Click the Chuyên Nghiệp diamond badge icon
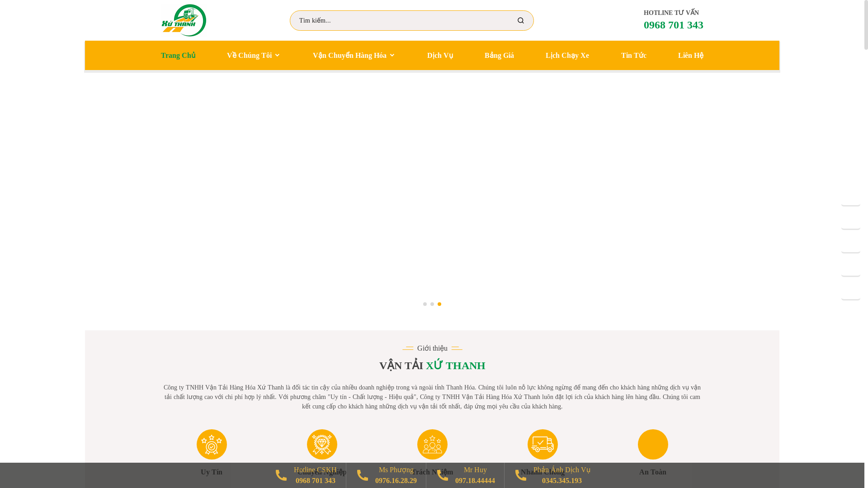The height and width of the screenshot is (488, 868). point(322,445)
